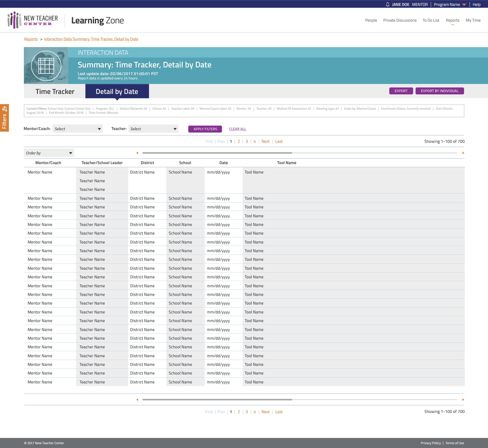
Task: Open the Teacher select dropdown
Action: pos(153,129)
